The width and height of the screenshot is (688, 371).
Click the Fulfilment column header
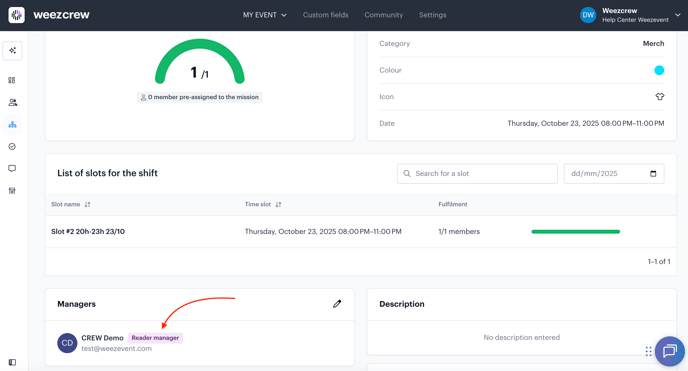click(453, 204)
